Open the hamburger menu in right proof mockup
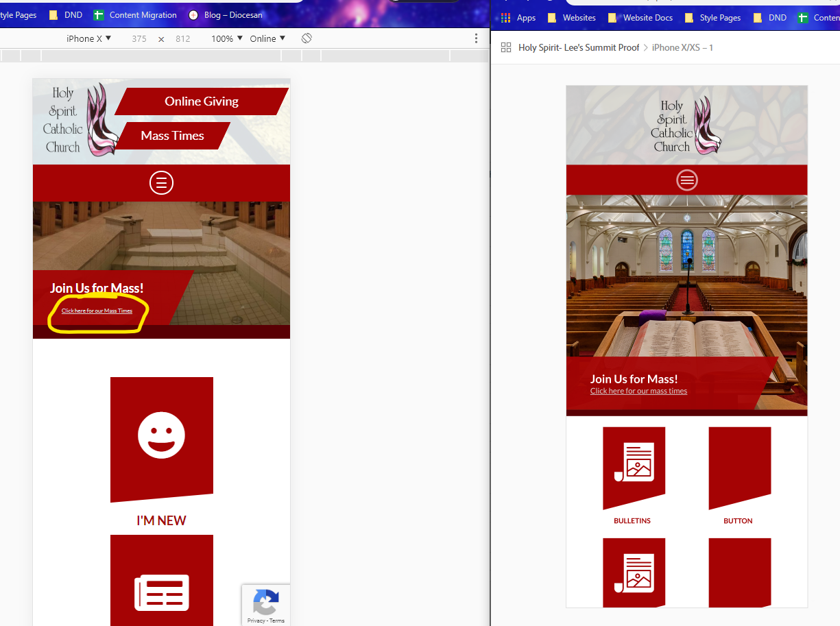This screenshot has width=840, height=626. click(686, 180)
